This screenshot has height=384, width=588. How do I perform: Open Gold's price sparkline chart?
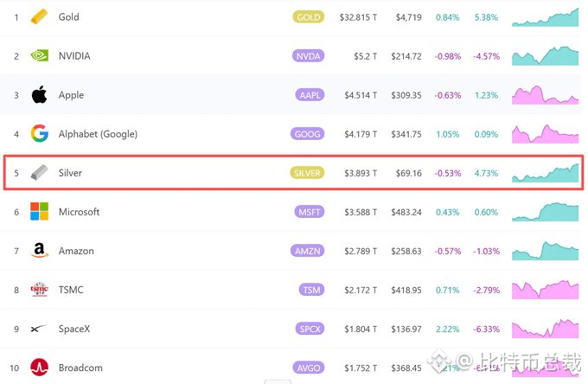(546, 17)
